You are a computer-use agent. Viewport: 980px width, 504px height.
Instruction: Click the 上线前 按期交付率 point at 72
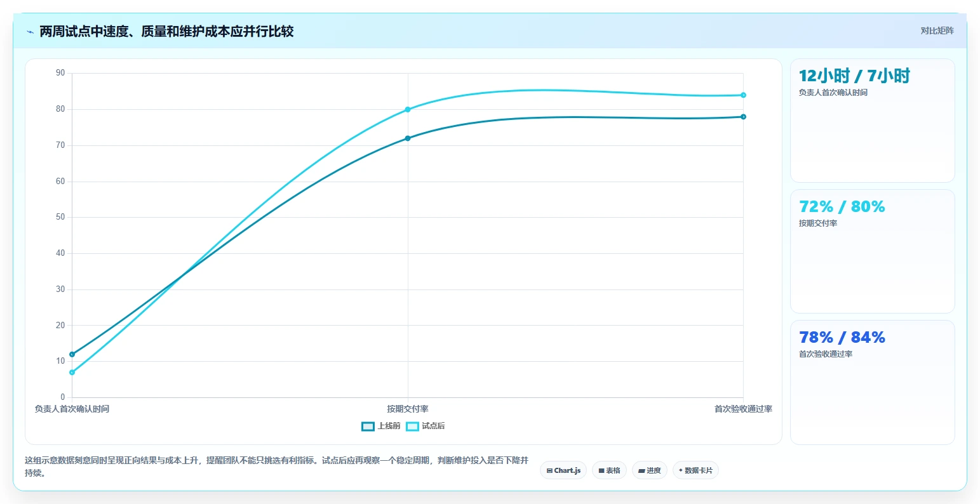[408, 138]
